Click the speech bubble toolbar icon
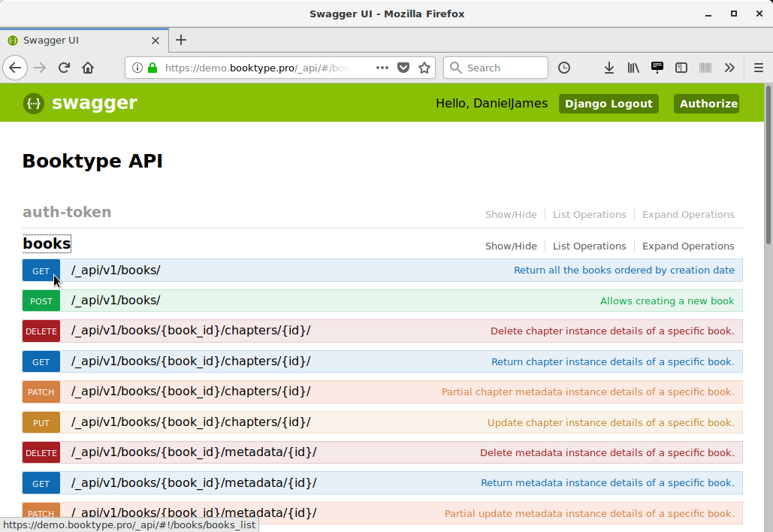 point(657,68)
